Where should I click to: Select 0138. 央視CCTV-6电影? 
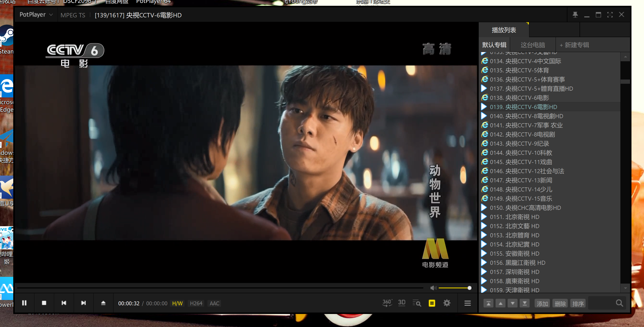[550, 98]
